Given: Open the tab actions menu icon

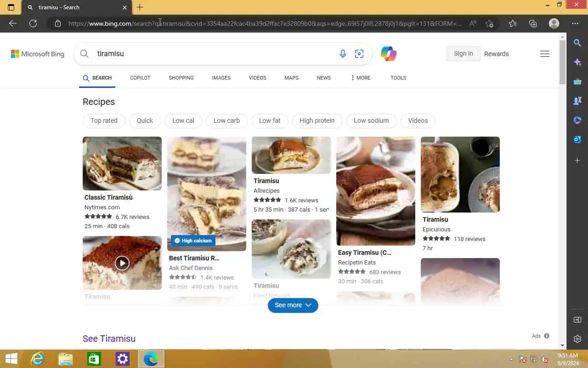Looking at the screenshot, I should pos(11,7).
